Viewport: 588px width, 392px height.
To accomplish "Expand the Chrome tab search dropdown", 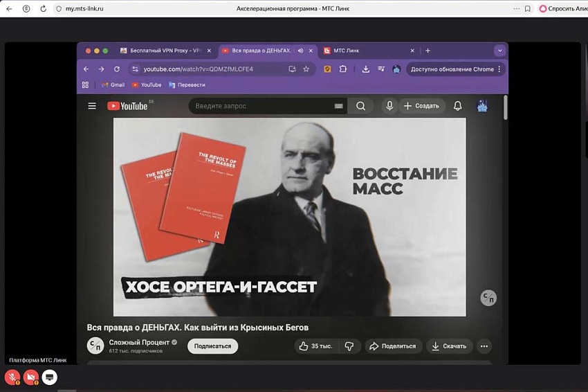I will click(x=499, y=51).
